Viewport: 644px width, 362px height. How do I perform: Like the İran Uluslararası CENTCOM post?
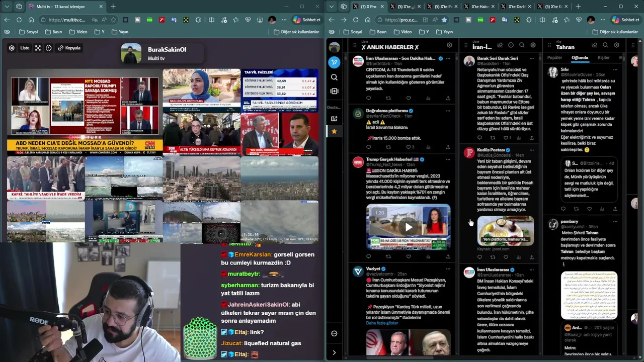click(x=409, y=98)
